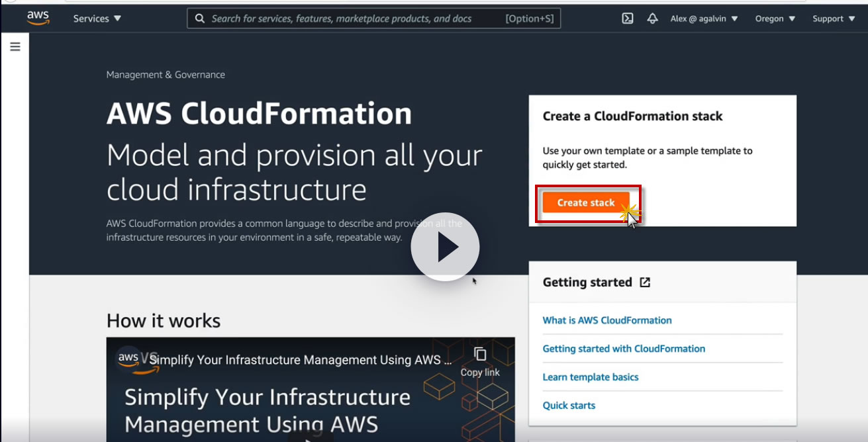868x442 pixels.
Task: Open the Oregon region selector
Action: [775, 19]
